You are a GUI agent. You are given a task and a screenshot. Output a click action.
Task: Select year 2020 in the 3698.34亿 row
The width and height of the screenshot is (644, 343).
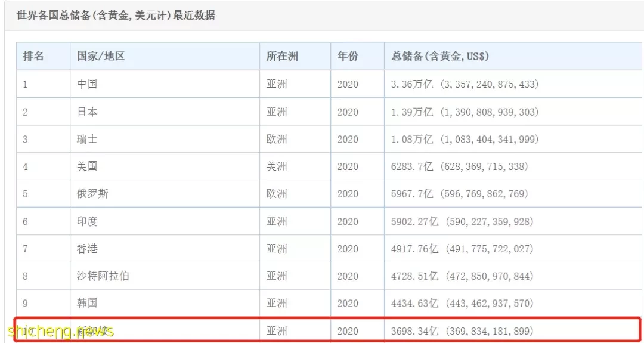tap(348, 330)
